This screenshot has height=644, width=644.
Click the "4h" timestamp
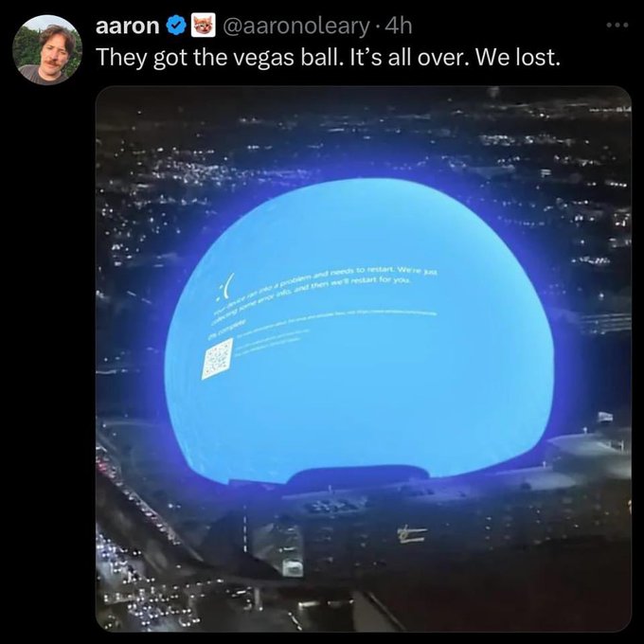(x=400, y=27)
